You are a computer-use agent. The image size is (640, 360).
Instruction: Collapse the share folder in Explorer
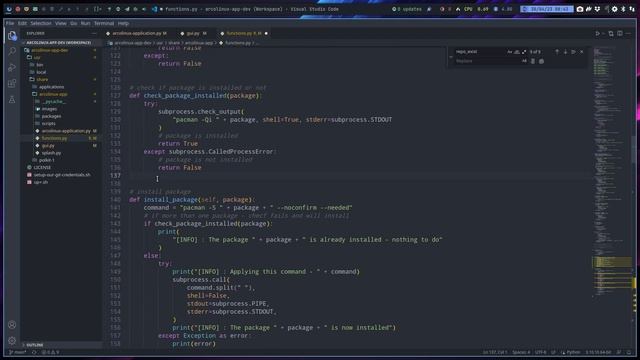pos(42,80)
